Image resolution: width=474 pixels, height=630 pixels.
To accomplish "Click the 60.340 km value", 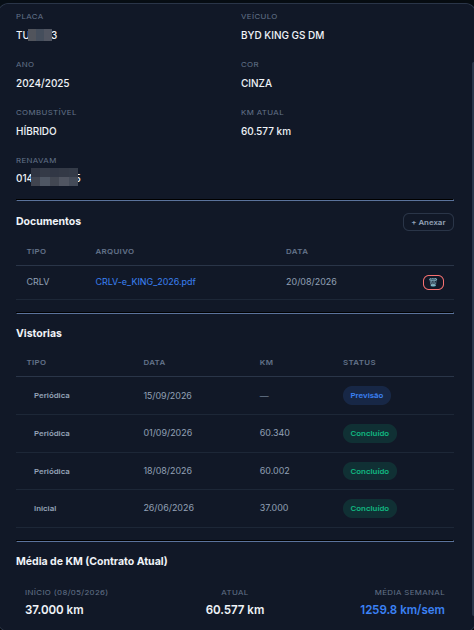I will pyautogui.click(x=275, y=433).
